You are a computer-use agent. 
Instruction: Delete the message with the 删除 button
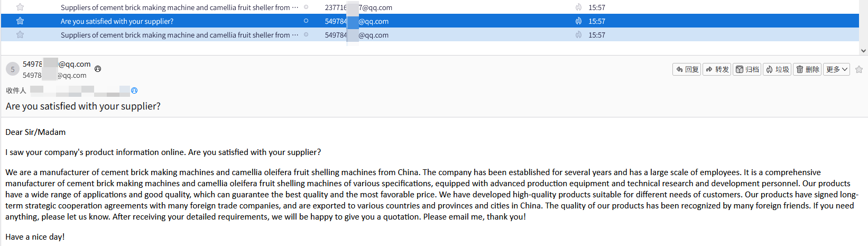point(807,69)
